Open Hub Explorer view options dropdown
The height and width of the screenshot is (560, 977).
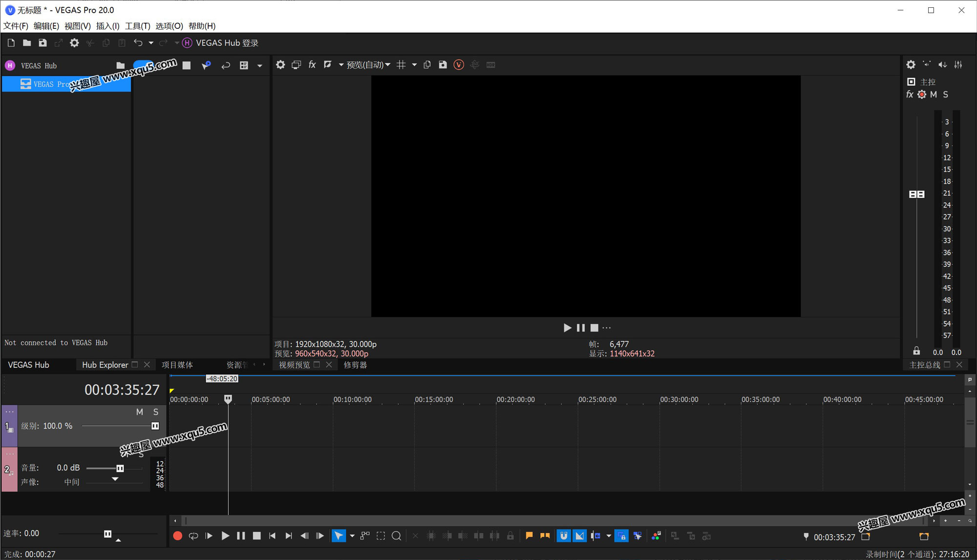click(x=259, y=65)
